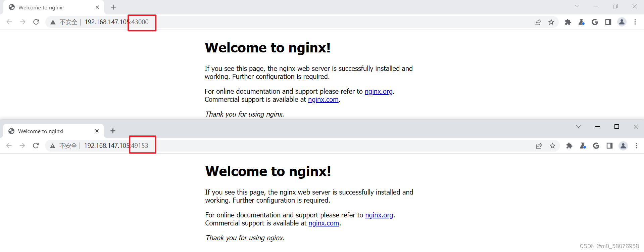Image resolution: width=644 pixels, height=252 pixels.
Task: Go back in the top browser window
Action: (x=9, y=22)
